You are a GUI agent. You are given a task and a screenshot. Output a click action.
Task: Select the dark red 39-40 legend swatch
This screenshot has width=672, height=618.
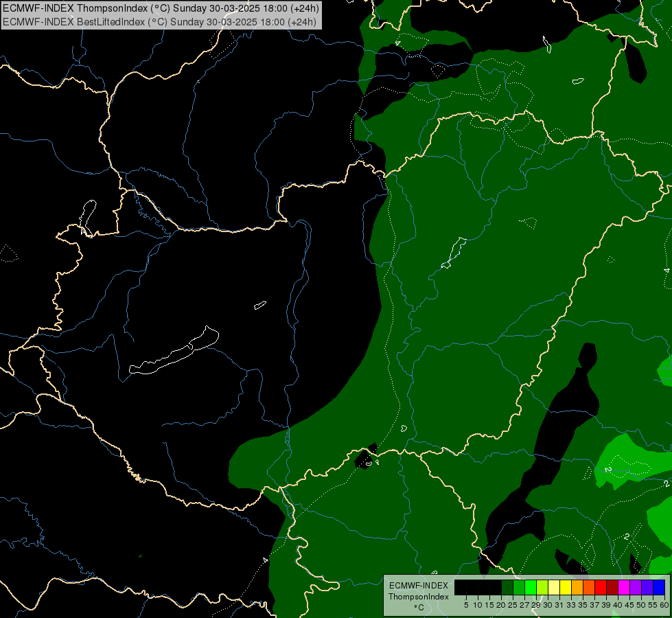coord(612,587)
